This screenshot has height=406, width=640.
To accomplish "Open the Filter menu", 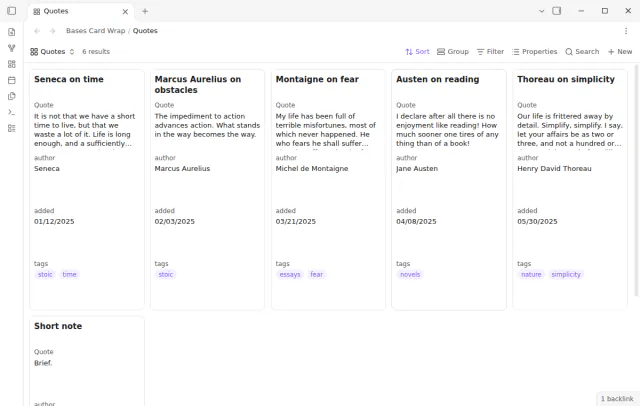I will [x=490, y=51].
